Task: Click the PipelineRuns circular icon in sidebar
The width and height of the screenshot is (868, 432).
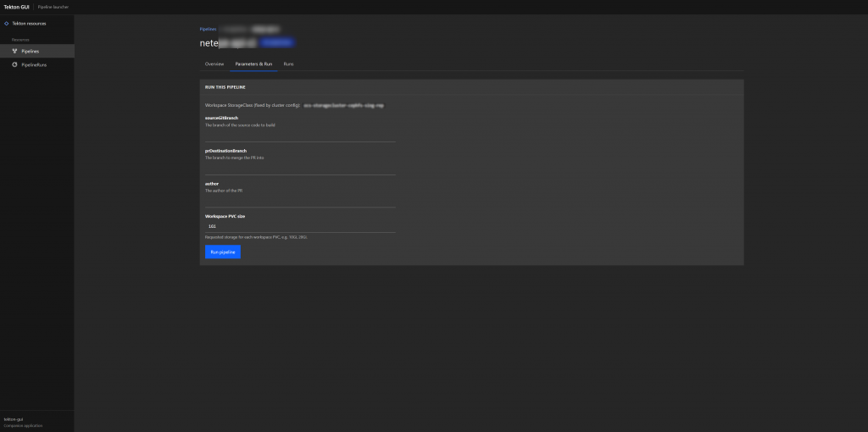Action: coord(15,64)
